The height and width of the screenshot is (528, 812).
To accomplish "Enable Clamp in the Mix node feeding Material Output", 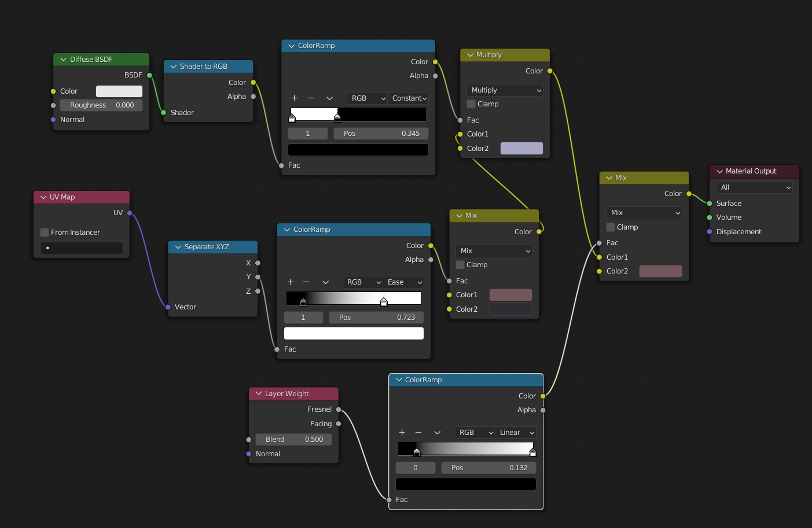I will [611, 227].
